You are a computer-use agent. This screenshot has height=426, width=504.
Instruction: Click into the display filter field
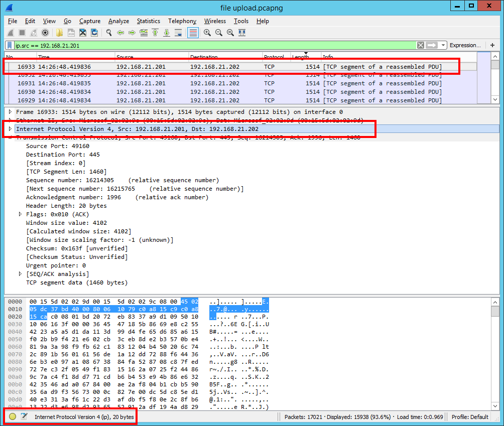tap(215, 45)
